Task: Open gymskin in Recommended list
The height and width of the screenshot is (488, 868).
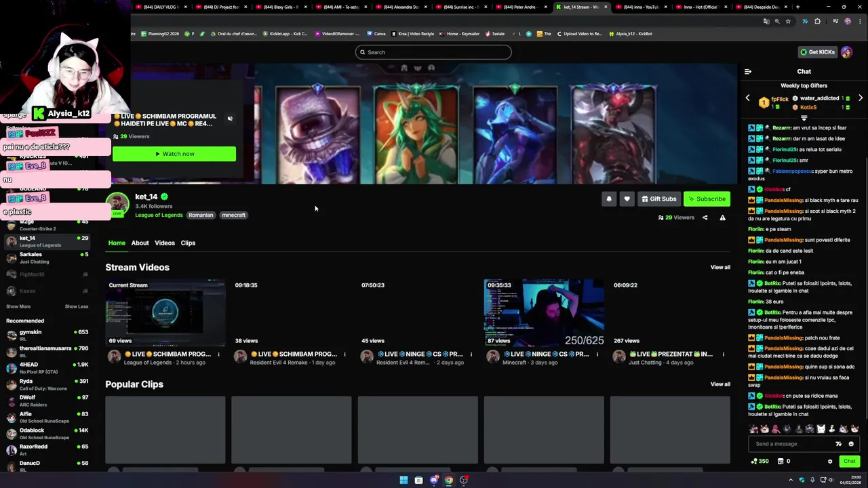Action: point(47,335)
